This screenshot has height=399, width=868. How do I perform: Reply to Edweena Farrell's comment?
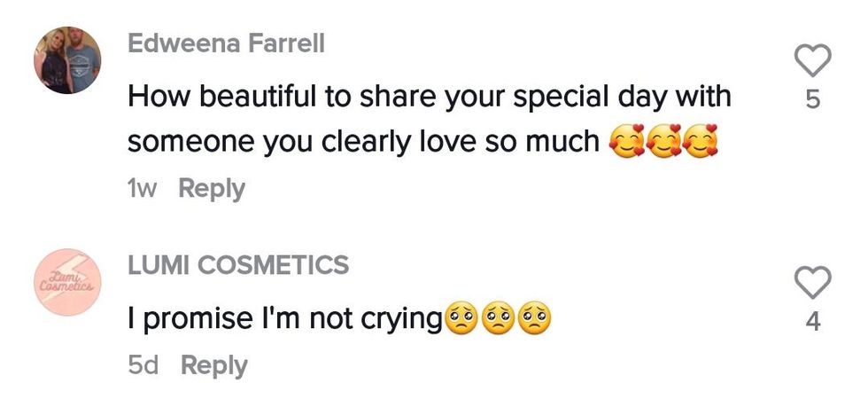coord(212,189)
